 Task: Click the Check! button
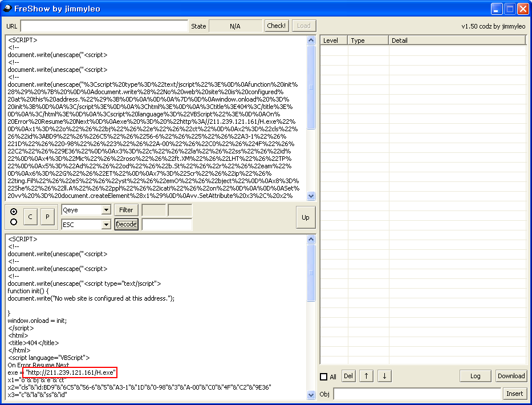click(276, 26)
